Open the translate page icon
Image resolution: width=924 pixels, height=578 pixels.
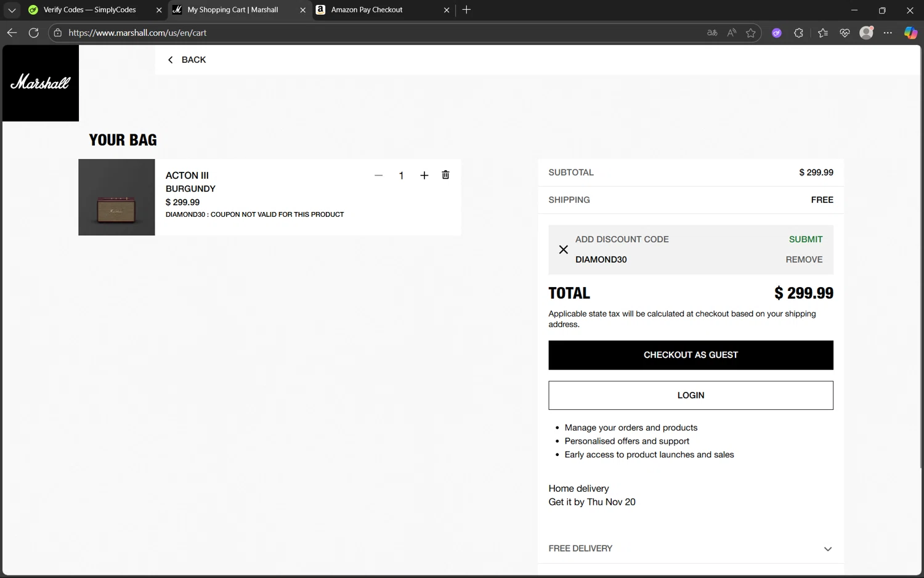pyautogui.click(x=712, y=33)
